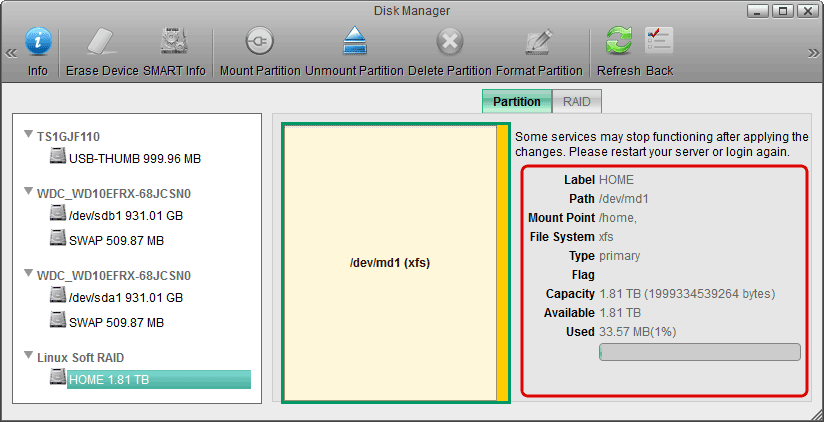Select the HOME 1.81 TB volume
This screenshot has height=422, width=824.
pyautogui.click(x=108, y=380)
